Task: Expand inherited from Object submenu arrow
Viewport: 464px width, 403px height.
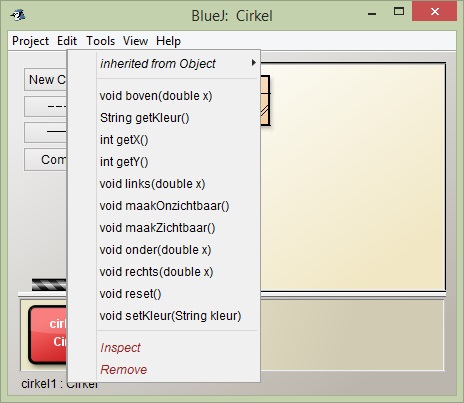Action: coord(254,63)
